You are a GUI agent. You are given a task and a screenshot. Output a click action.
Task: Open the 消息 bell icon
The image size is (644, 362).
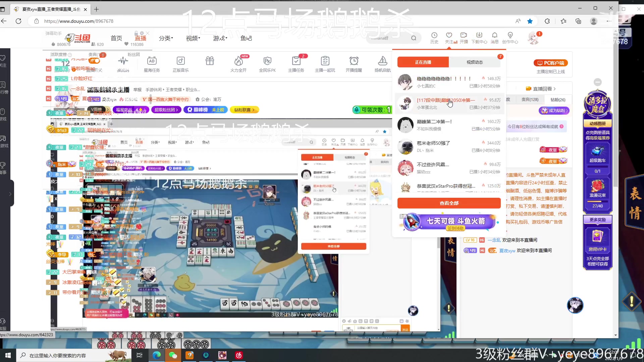(x=495, y=38)
